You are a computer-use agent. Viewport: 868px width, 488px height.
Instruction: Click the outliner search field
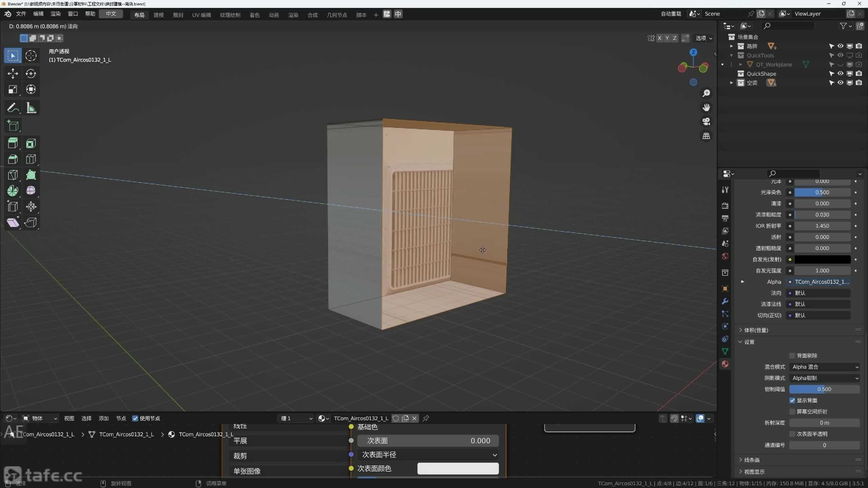tap(787, 26)
